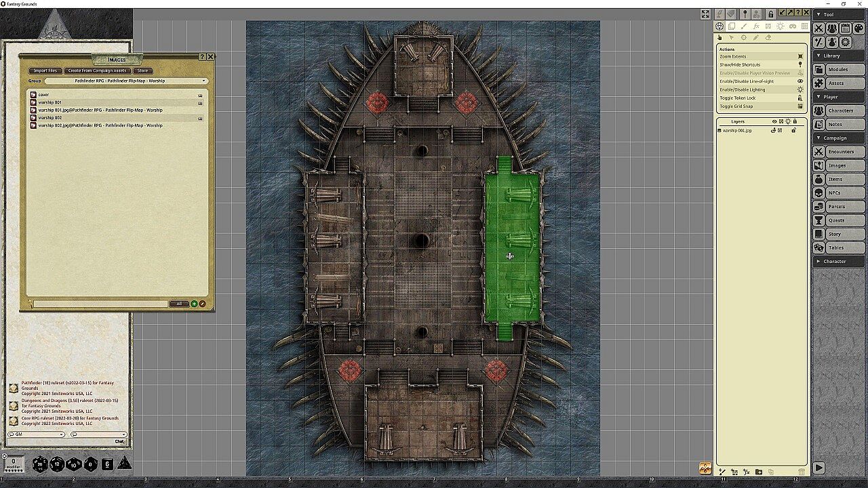
Task: Open the cover image entry
Action: pos(117,95)
